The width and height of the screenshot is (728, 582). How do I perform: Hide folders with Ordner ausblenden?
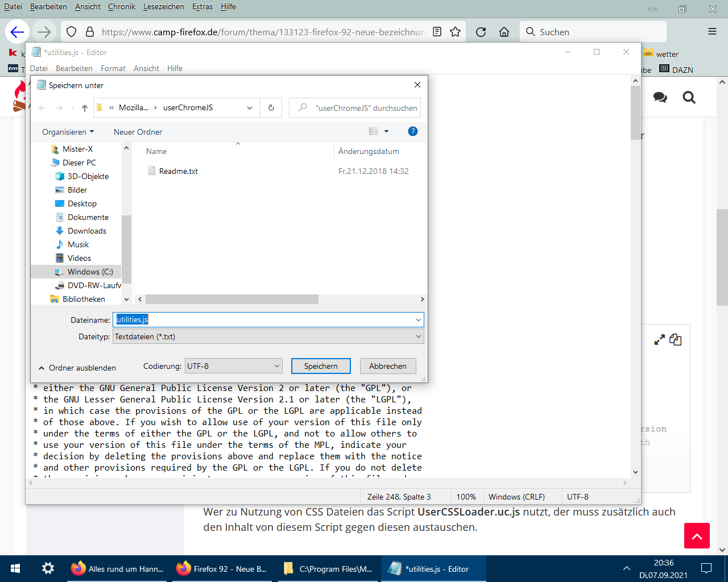tap(77, 368)
